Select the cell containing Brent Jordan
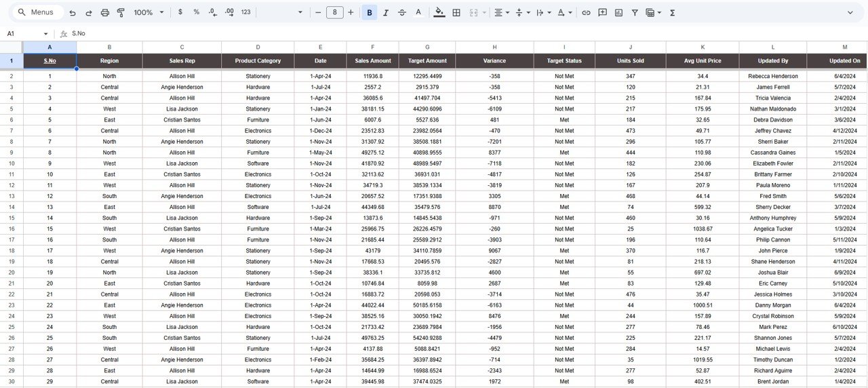Viewport: 868px width, 388px height. [x=773, y=381]
